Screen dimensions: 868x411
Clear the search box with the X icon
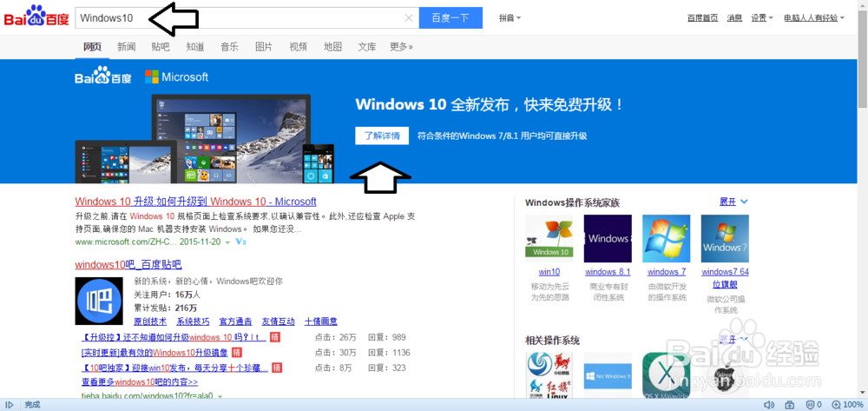coord(409,17)
